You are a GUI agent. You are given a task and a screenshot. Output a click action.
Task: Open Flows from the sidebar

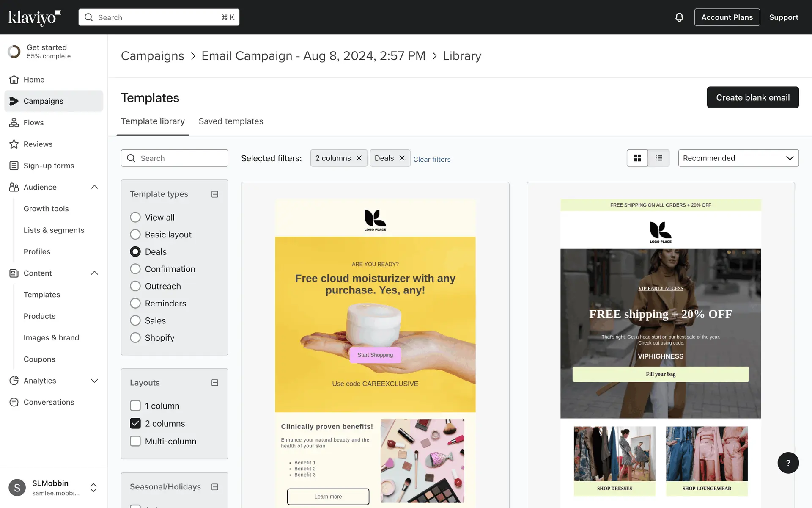tap(33, 123)
